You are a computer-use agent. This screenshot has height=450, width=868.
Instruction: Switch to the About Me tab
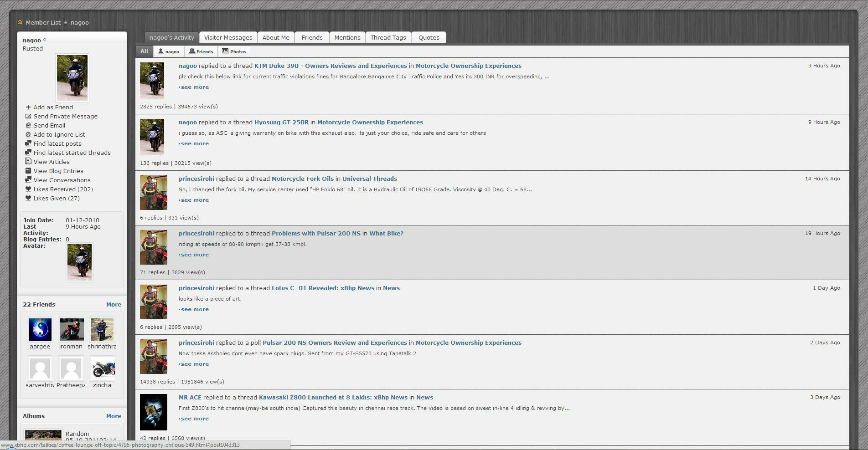point(276,37)
